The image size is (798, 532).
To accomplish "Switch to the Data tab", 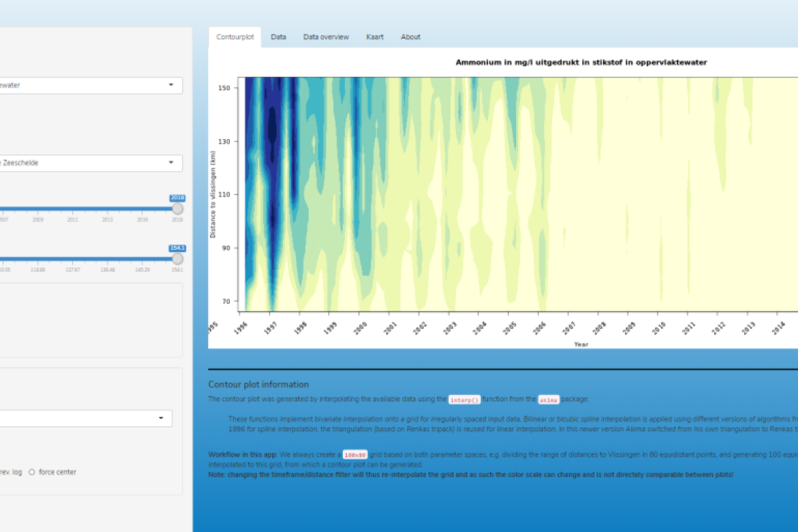I will pos(279,37).
